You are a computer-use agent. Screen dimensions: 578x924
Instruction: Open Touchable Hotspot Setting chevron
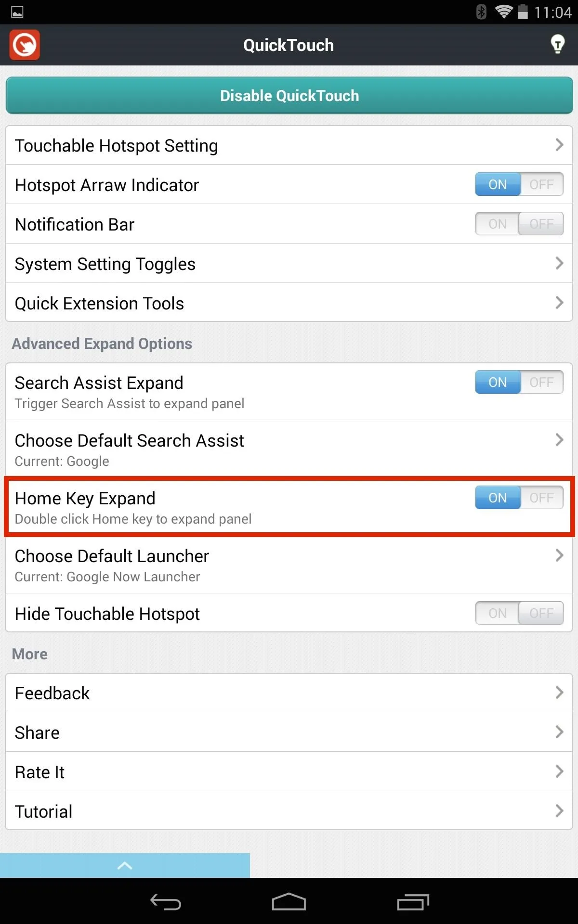[559, 145]
